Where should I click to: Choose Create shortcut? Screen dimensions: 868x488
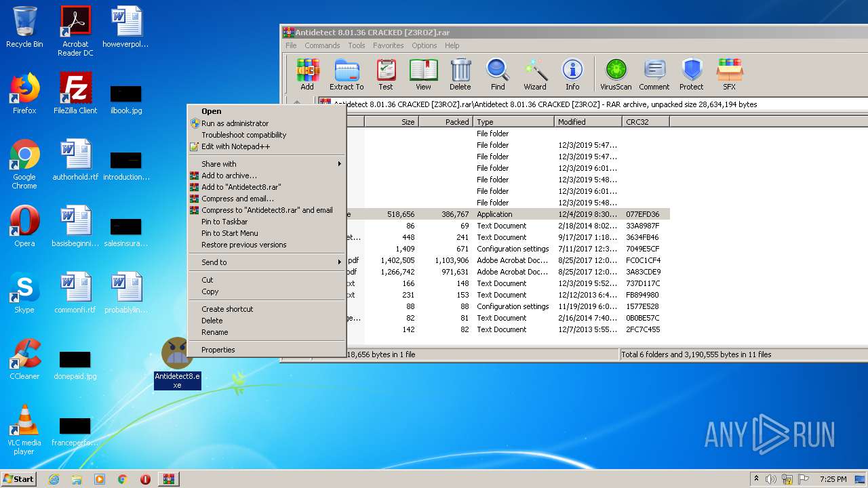pos(267,309)
